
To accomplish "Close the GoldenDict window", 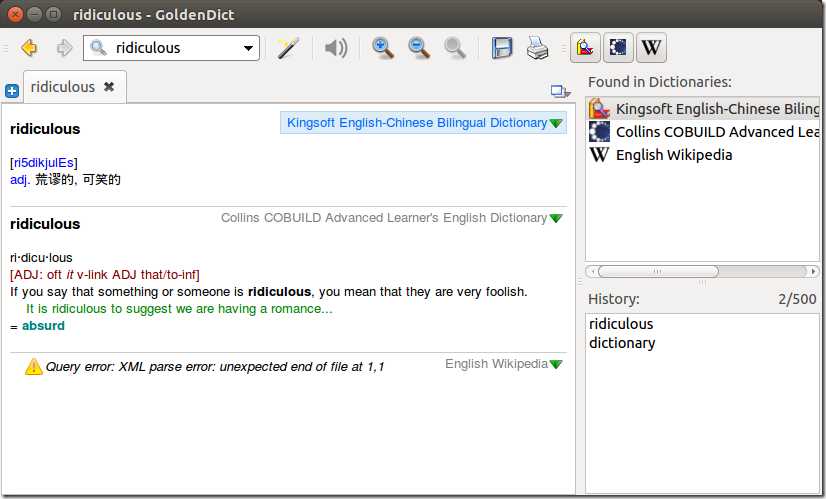I will coord(15,14).
